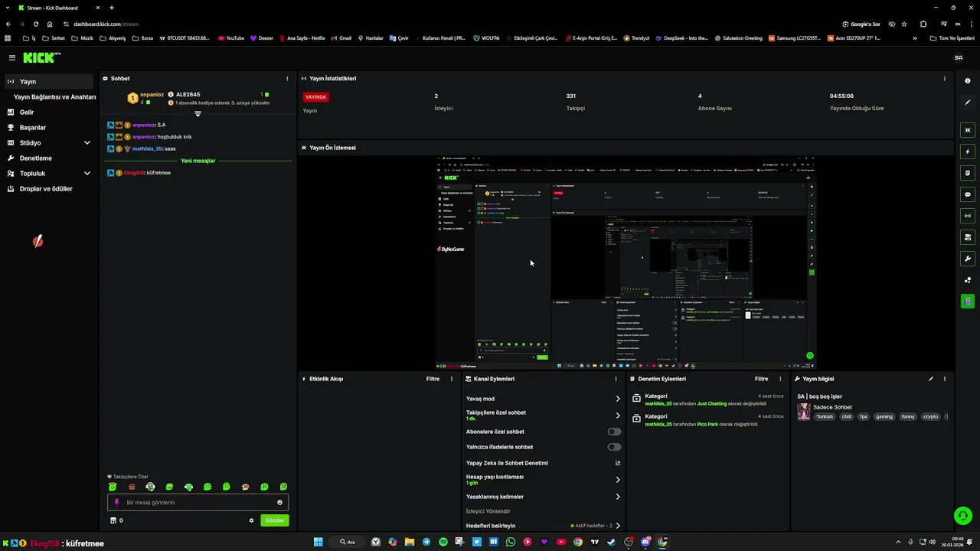Click Windows taskbar search box Ara
Viewport: 980px width, 551px height.
tap(348, 542)
